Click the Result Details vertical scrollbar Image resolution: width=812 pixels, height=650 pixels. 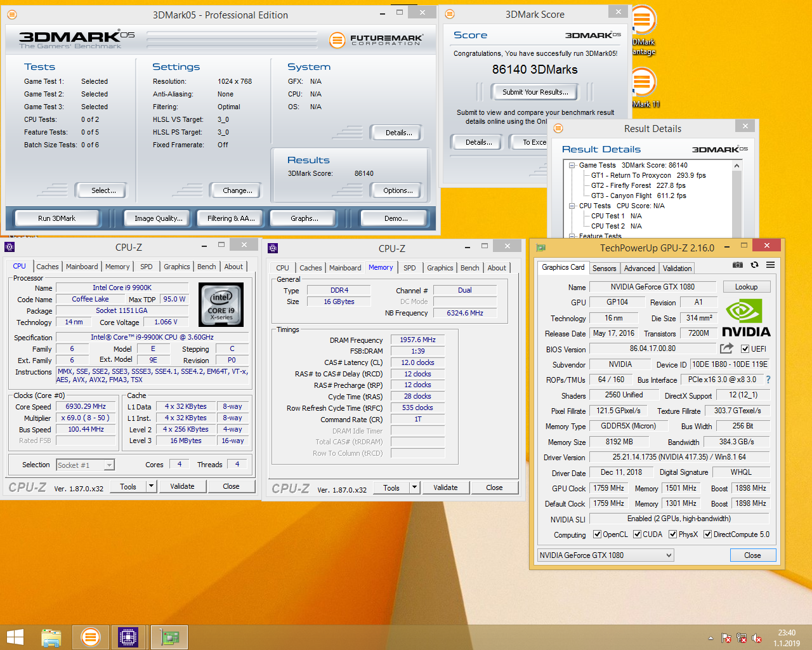click(x=737, y=200)
